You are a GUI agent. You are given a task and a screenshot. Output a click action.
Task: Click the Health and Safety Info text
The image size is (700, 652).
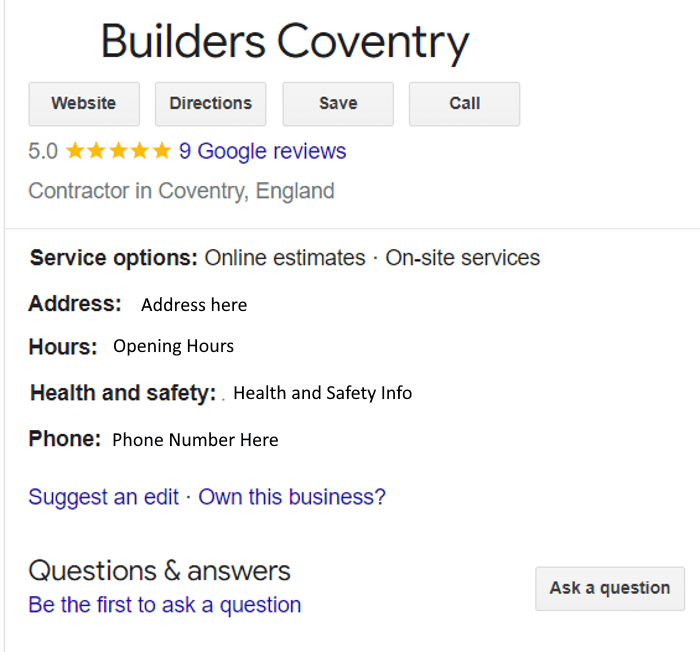click(322, 393)
